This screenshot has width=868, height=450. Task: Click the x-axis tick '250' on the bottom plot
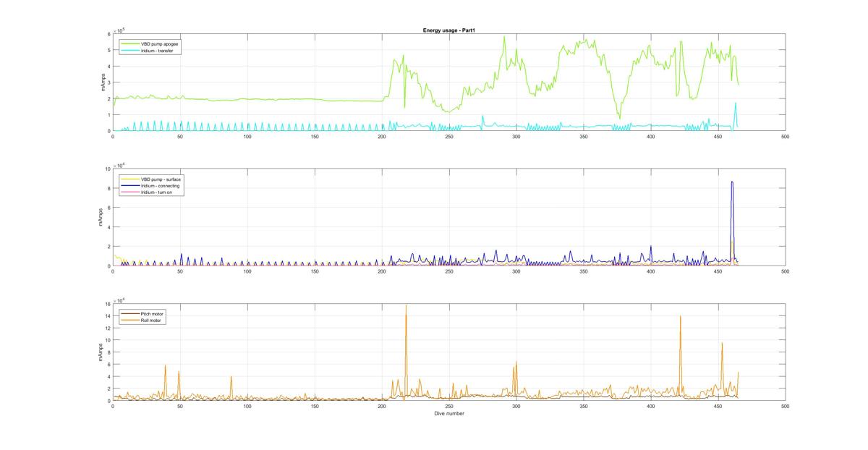point(448,406)
